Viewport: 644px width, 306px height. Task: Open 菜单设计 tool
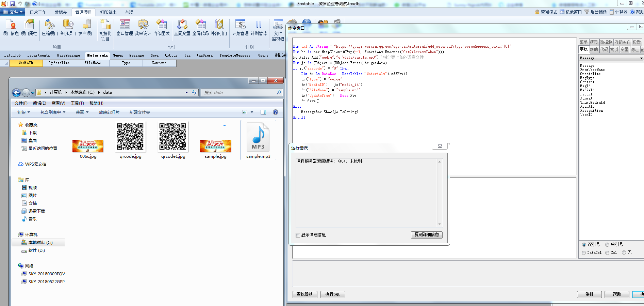pos(143,27)
